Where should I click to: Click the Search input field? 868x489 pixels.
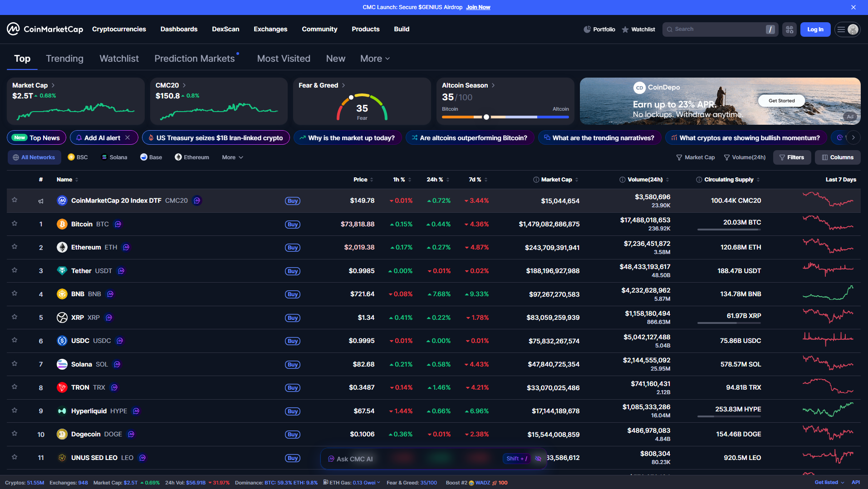[721, 29]
